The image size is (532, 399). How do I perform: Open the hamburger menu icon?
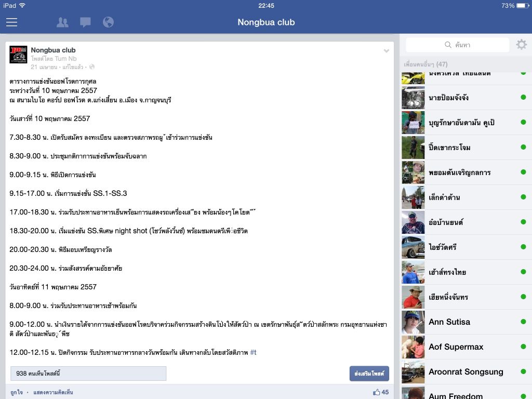click(x=11, y=22)
